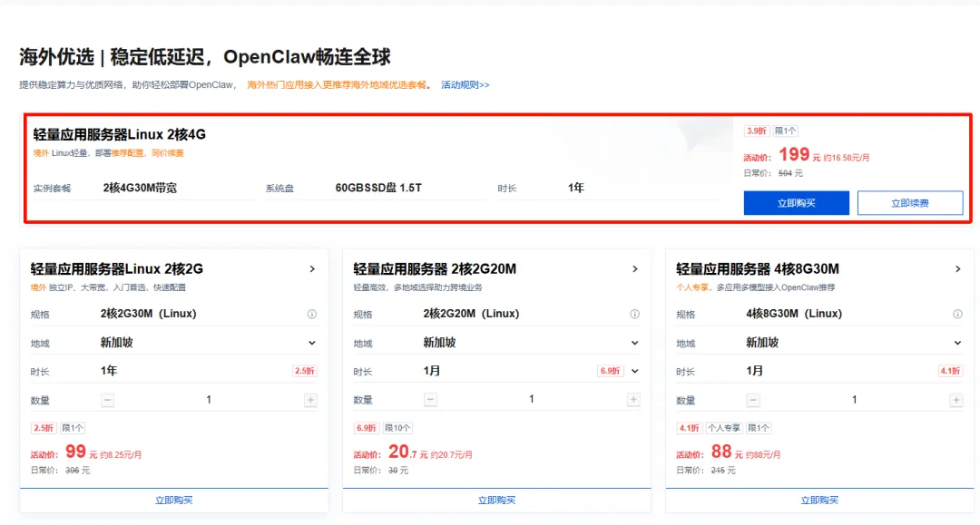The height and width of the screenshot is (525, 980).
Task: Click 立即购买 under the 99 元 card
Action: point(173,500)
